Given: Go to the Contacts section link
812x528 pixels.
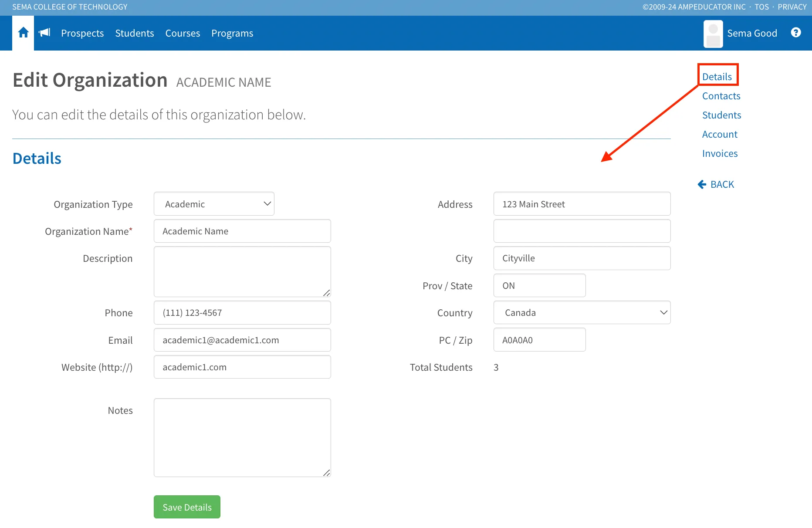Looking at the screenshot, I should [x=721, y=96].
